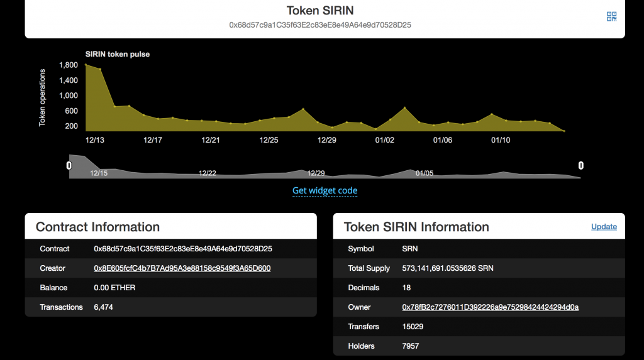This screenshot has height=360, width=644.
Task: Select the token address under the Token SIRIN title
Action: (320, 25)
